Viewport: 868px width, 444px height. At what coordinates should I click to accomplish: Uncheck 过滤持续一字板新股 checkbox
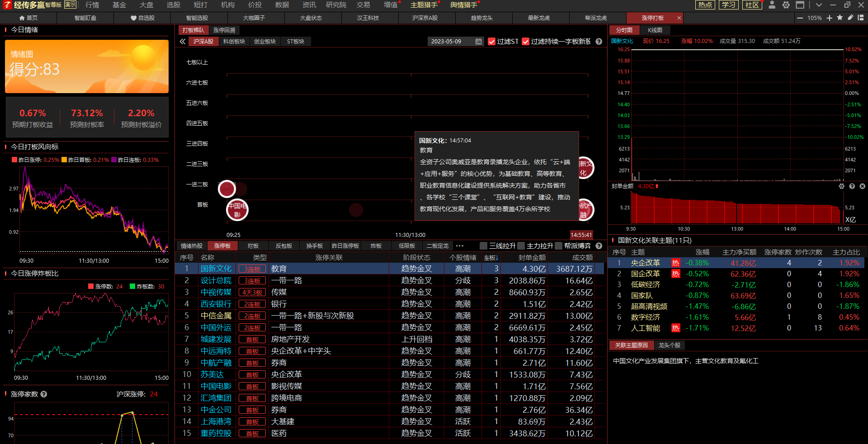point(525,42)
